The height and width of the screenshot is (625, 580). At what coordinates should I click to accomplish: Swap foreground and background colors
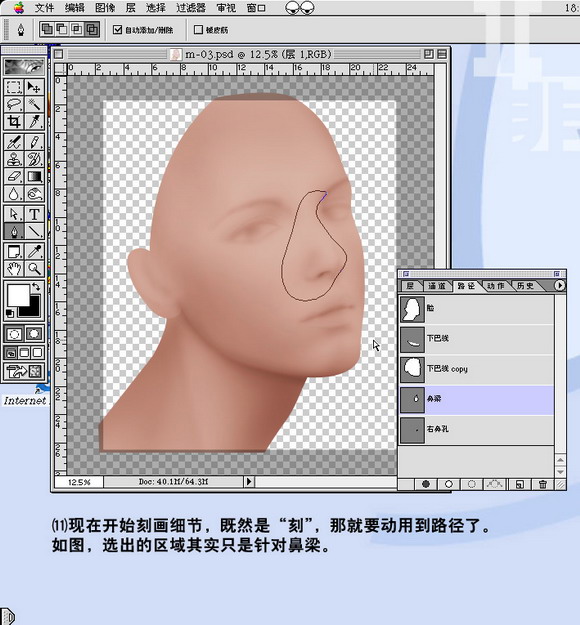[x=36, y=286]
